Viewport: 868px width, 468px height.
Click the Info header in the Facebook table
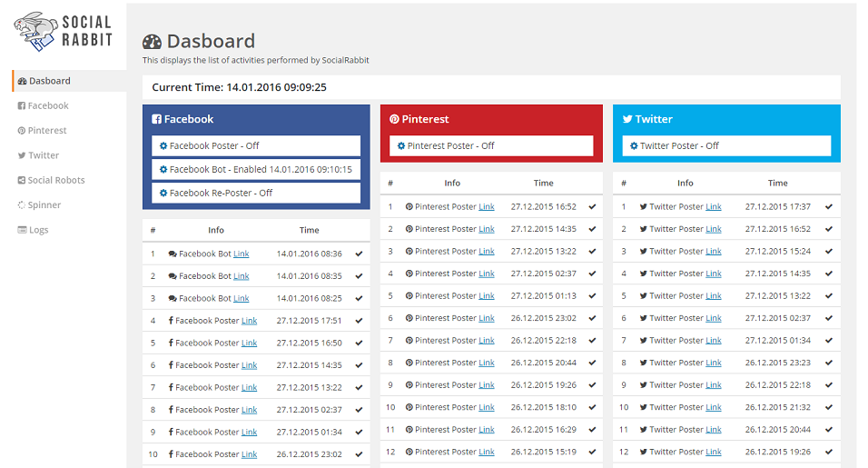[x=216, y=231]
